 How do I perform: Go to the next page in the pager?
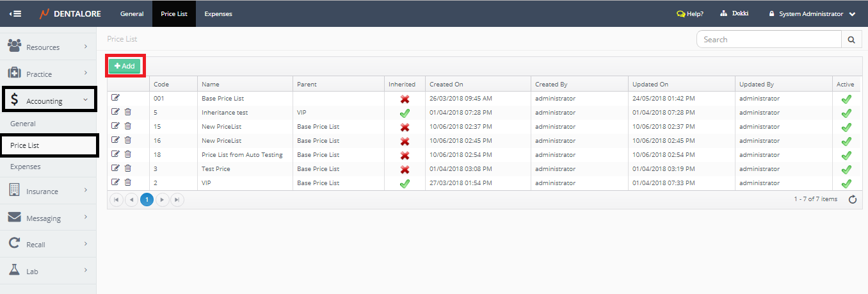tap(162, 200)
